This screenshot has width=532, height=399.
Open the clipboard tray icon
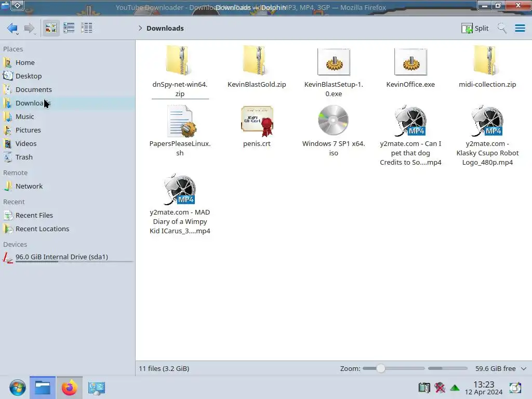coord(424,388)
